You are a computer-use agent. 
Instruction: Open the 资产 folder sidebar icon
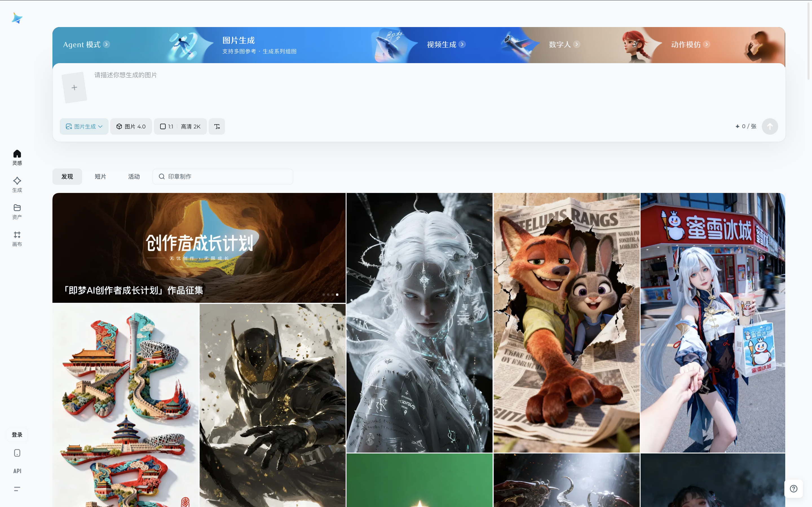(x=17, y=211)
